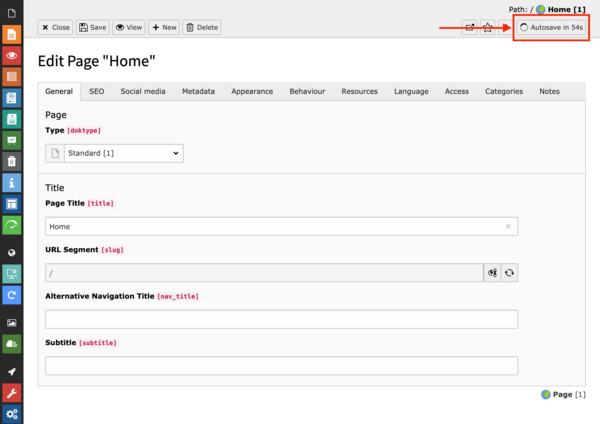
Task: Click the Delete button
Action: [202, 28]
